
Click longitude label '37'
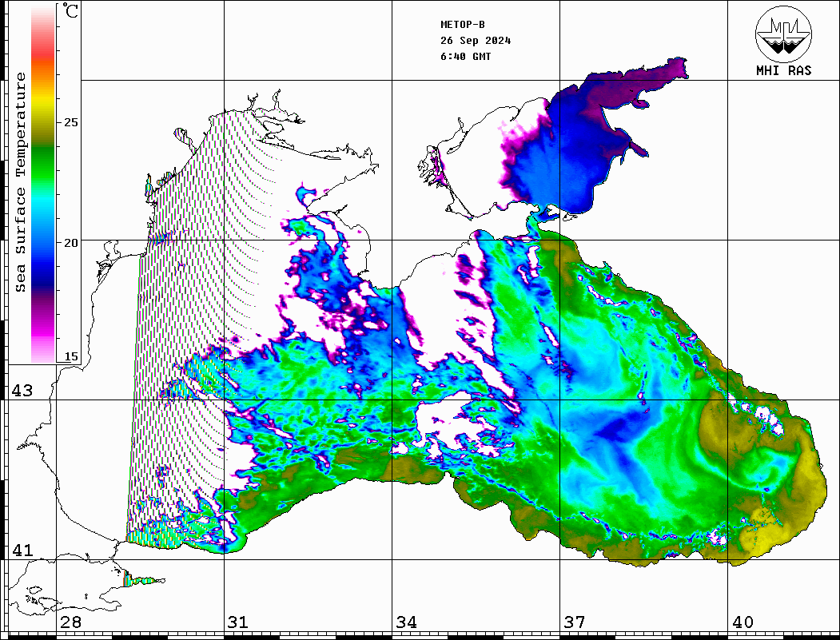[575, 622]
